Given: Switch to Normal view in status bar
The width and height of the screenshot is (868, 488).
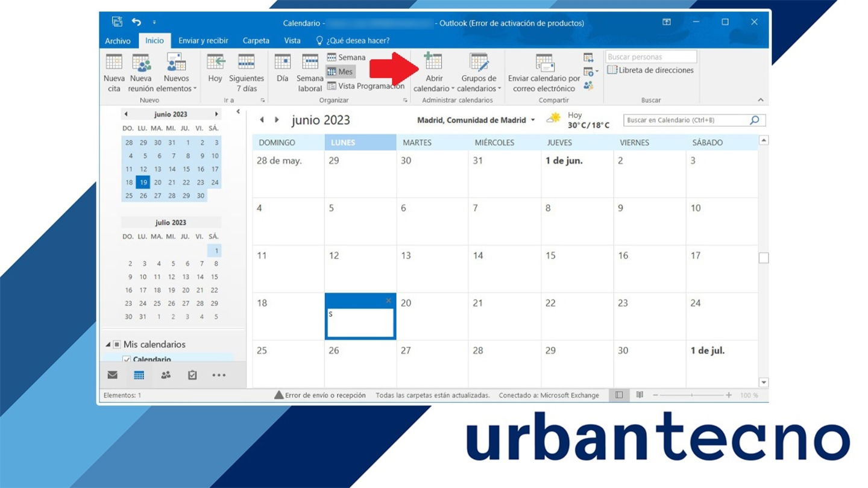Looking at the screenshot, I should (619, 395).
